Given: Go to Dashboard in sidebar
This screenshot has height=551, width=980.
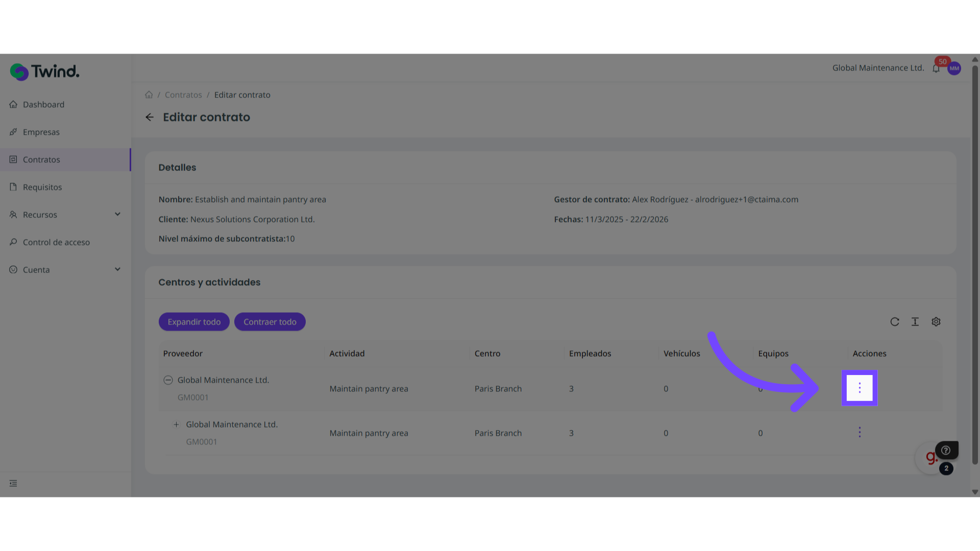Looking at the screenshot, I should point(43,105).
